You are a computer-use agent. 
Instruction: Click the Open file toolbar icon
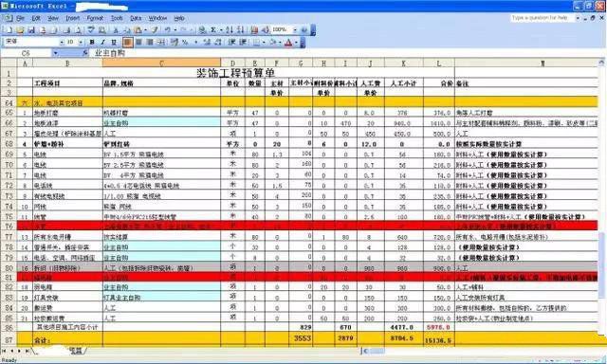(x=20, y=29)
